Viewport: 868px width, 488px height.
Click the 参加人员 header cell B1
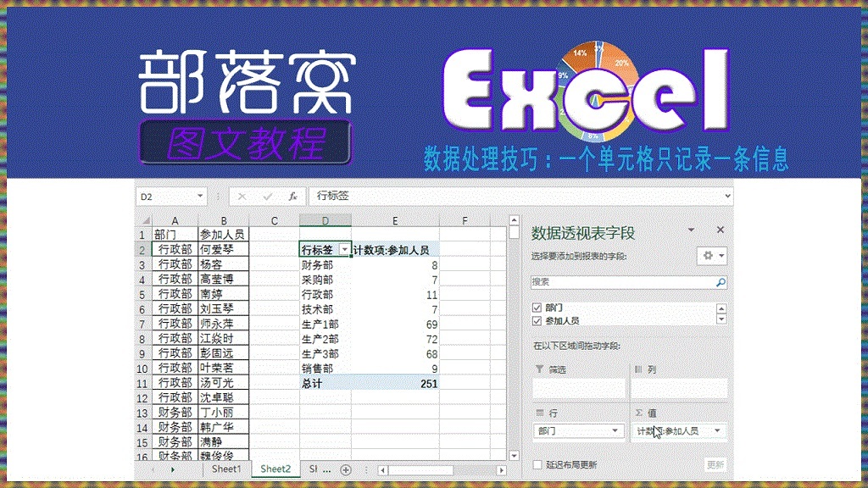(224, 235)
